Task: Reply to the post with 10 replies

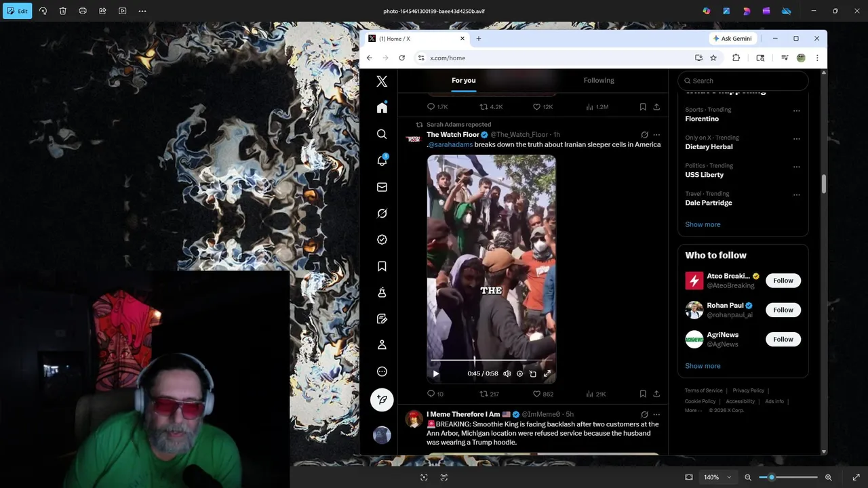Action: [x=435, y=394]
